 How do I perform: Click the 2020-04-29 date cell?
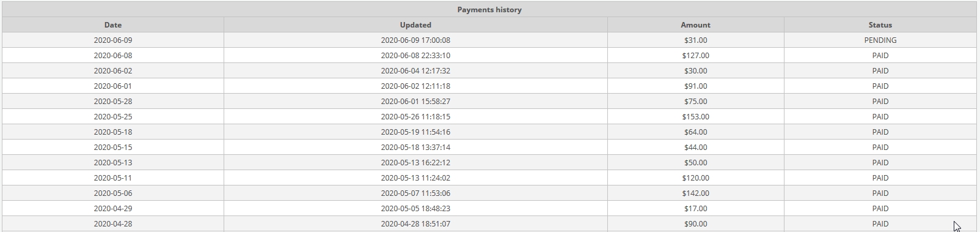pos(113,209)
